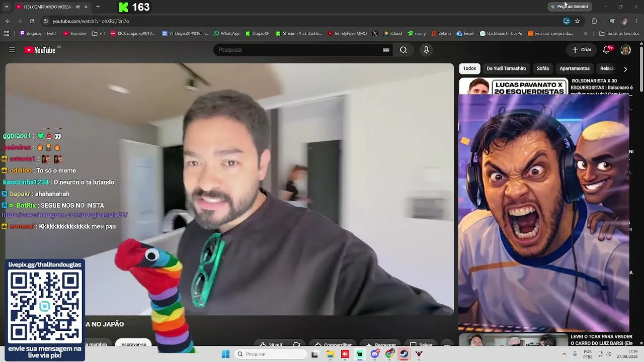Open BOLSONARISTA X 30 ESQUERDISTAS video title
644x362 pixels.
602,87
